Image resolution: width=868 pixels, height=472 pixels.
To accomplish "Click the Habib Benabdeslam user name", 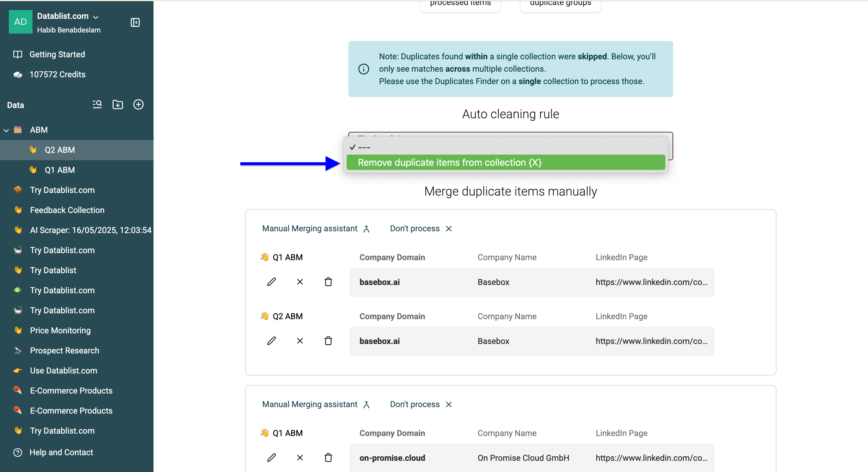I will pyautogui.click(x=69, y=30).
